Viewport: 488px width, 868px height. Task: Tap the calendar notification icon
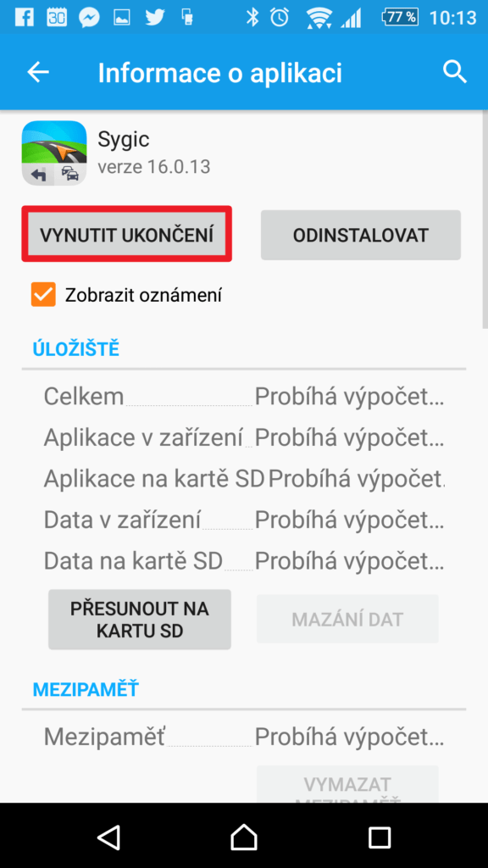tap(57, 18)
